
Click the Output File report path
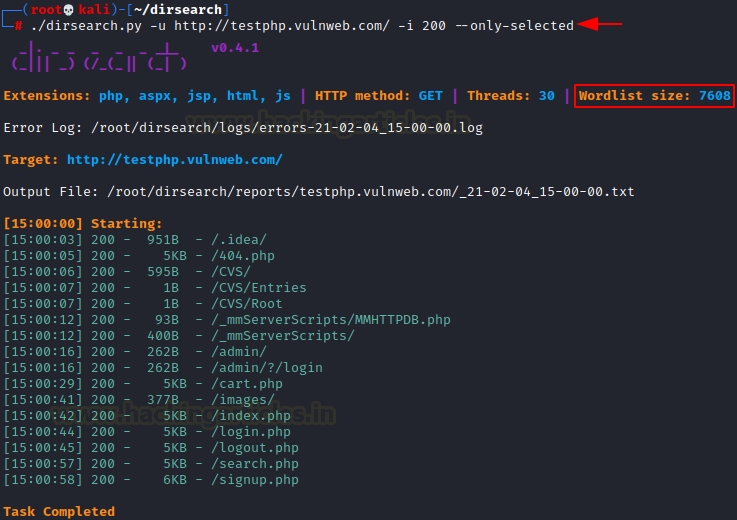tap(371, 192)
